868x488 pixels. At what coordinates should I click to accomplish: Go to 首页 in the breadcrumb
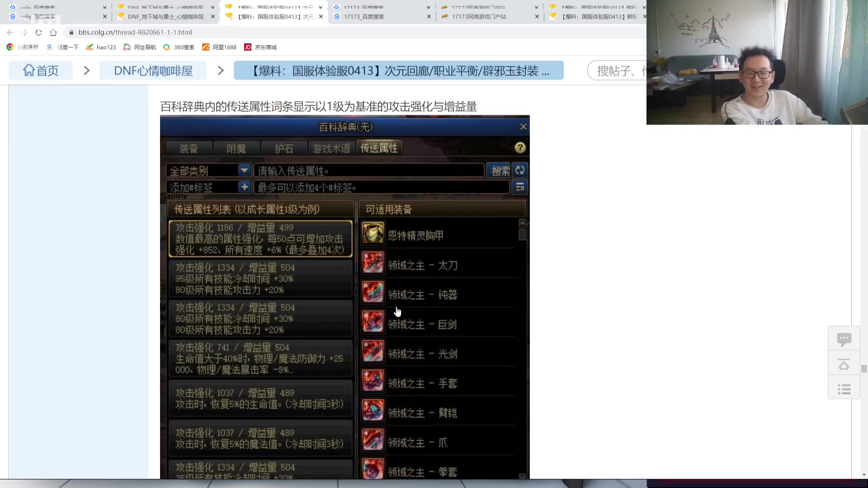tap(41, 70)
